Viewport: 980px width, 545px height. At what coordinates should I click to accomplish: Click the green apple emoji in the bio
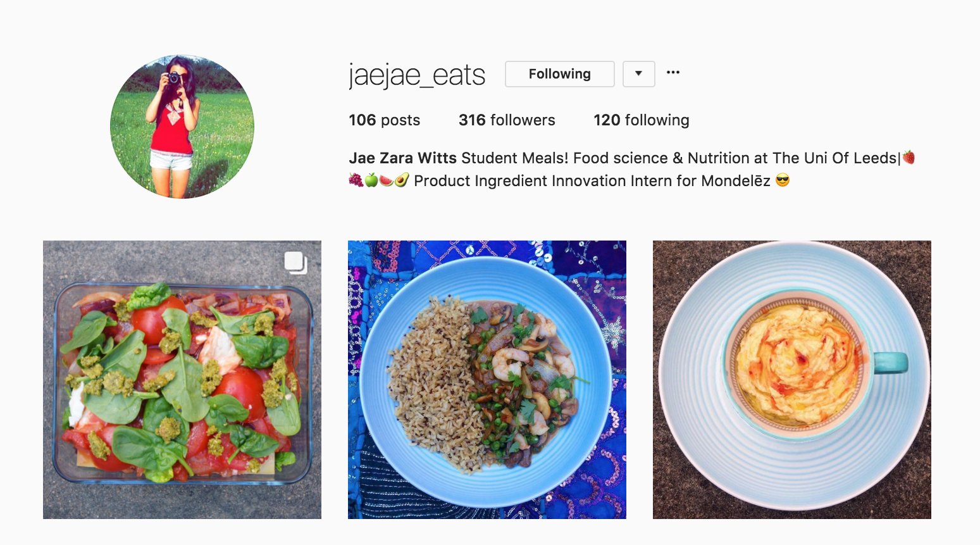[x=373, y=181]
